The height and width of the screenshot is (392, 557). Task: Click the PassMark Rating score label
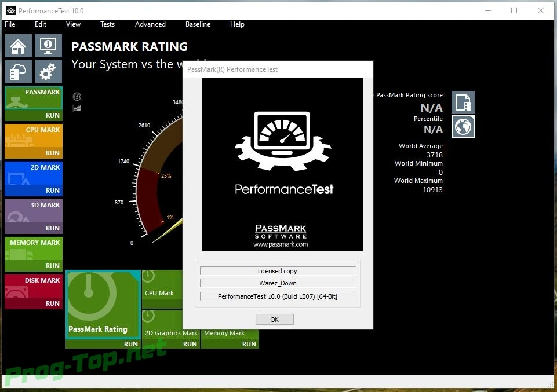click(409, 95)
